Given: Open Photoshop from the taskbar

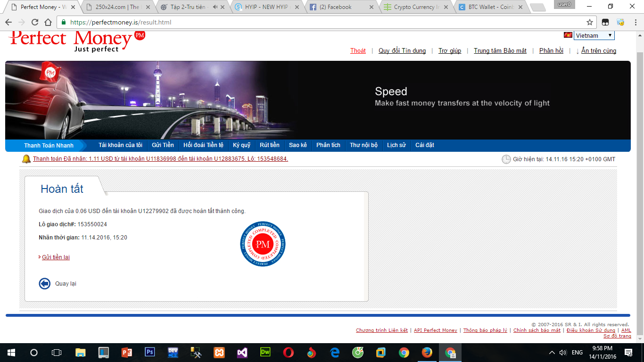Looking at the screenshot, I should click(x=149, y=352).
